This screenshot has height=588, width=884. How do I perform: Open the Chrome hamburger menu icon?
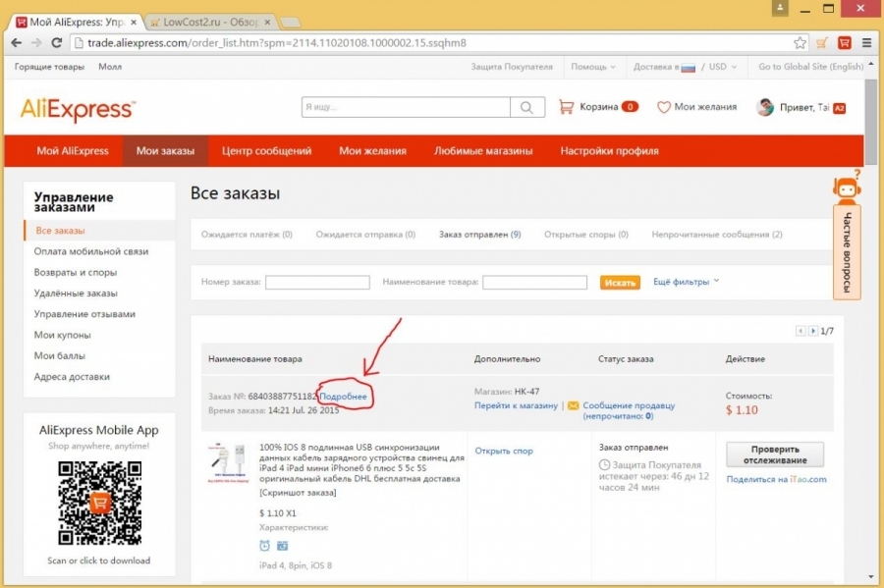(x=868, y=43)
